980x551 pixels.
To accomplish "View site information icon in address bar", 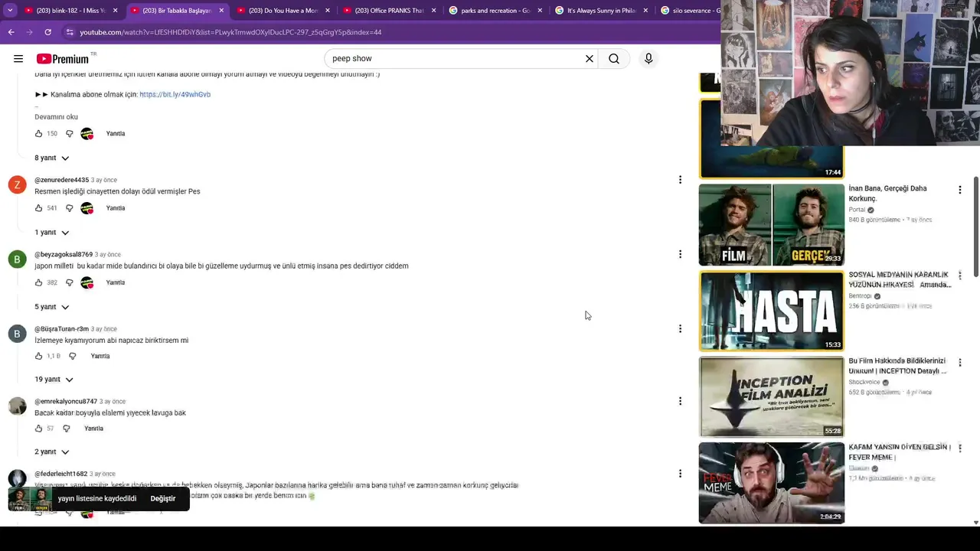I will [70, 32].
